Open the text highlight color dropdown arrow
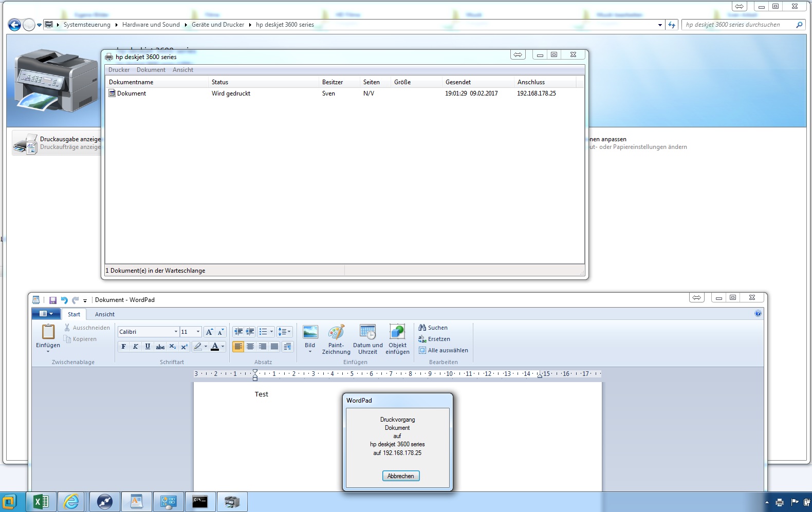Viewport: 812px width, 512px height. pos(206,347)
